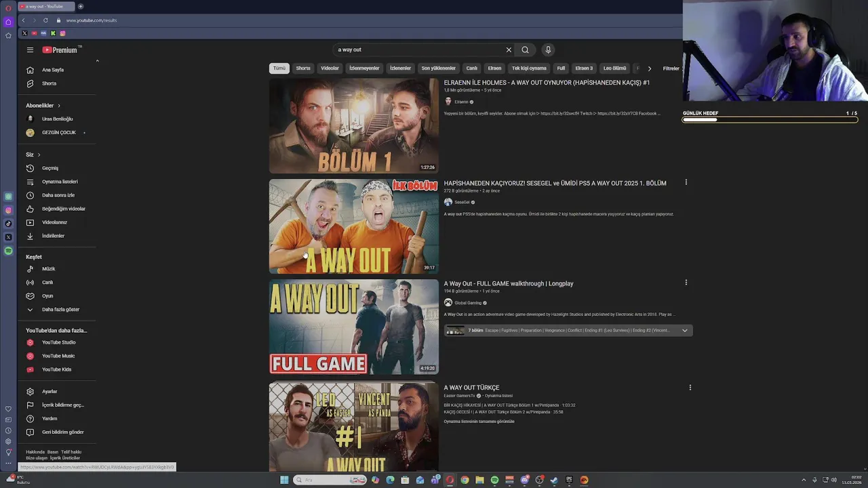Play the SeseGel A WAY OUT thumbnail

point(353,226)
